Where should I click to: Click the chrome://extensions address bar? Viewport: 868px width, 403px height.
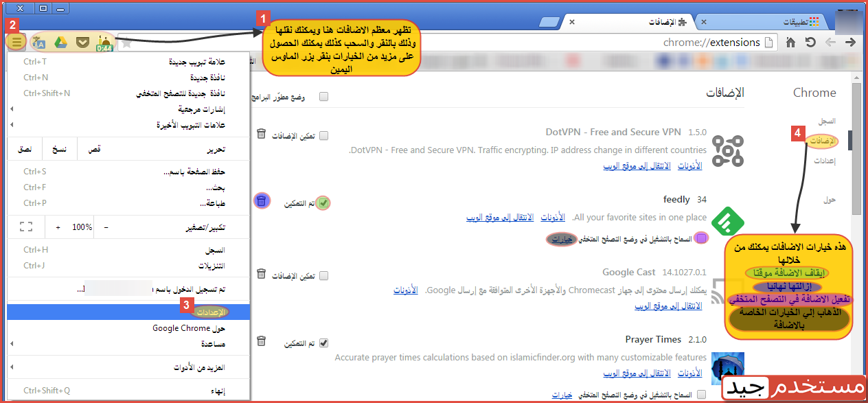click(446, 43)
